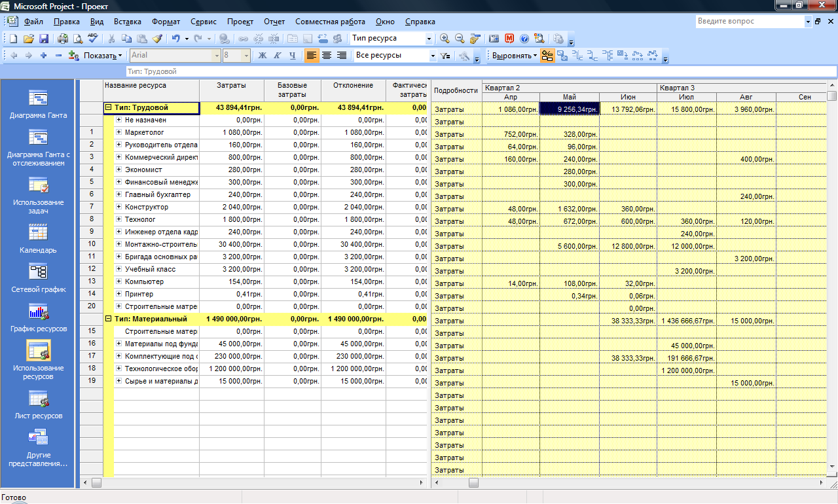The height and width of the screenshot is (504, 838).
Task: Open the График ресурсов view
Action: pyautogui.click(x=38, y=317)
